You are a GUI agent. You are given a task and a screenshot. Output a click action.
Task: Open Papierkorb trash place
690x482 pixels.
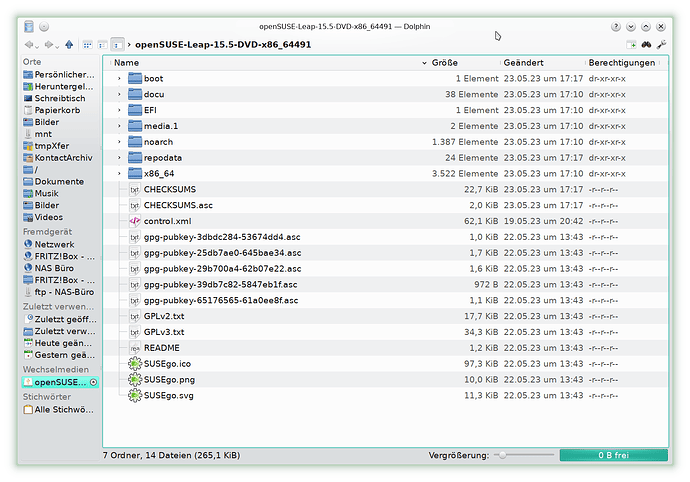(x=60, y=110)
